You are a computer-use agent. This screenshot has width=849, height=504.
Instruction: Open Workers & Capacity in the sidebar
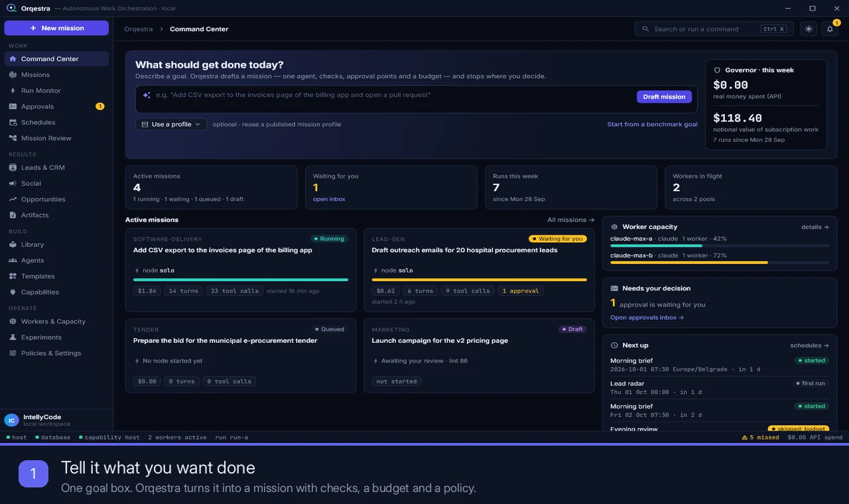click(x=56, y=322)
